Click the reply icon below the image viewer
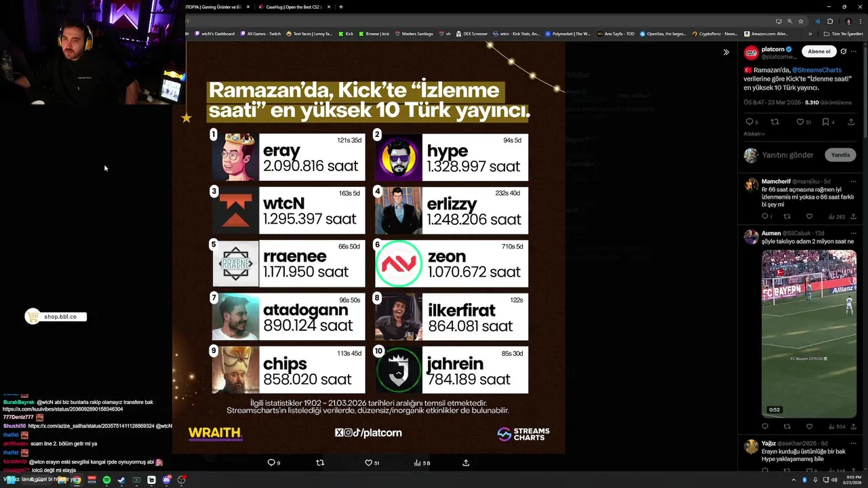The image size is (868, 488). 271,463
